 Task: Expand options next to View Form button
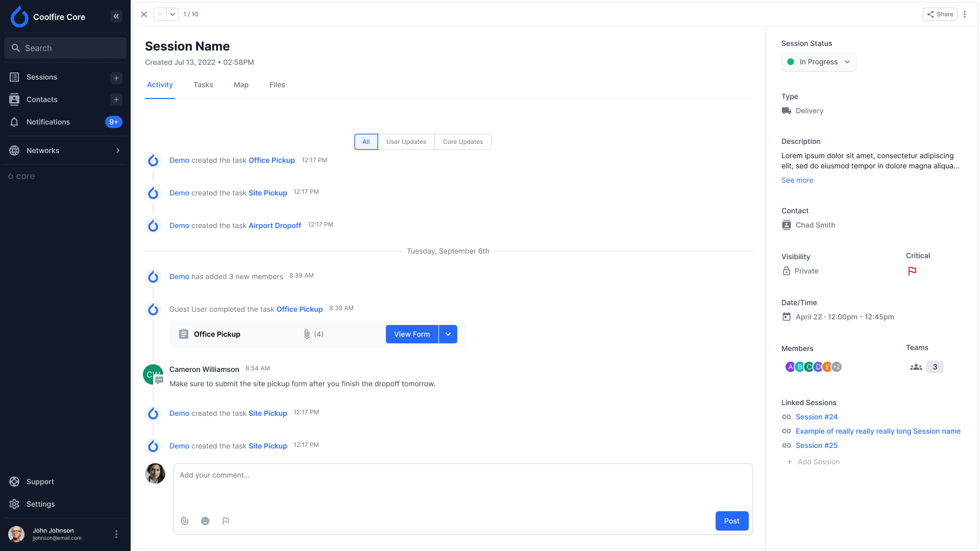coord(448,334)
